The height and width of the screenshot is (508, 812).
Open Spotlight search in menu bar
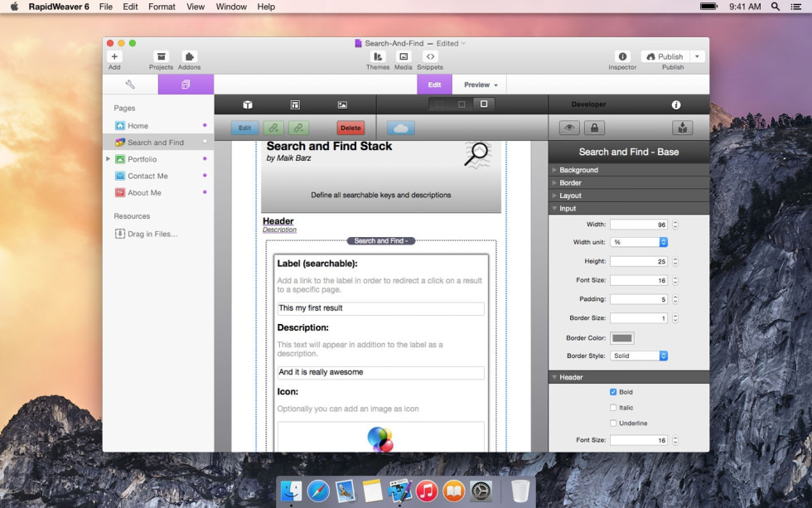click(x=776, y=6)
